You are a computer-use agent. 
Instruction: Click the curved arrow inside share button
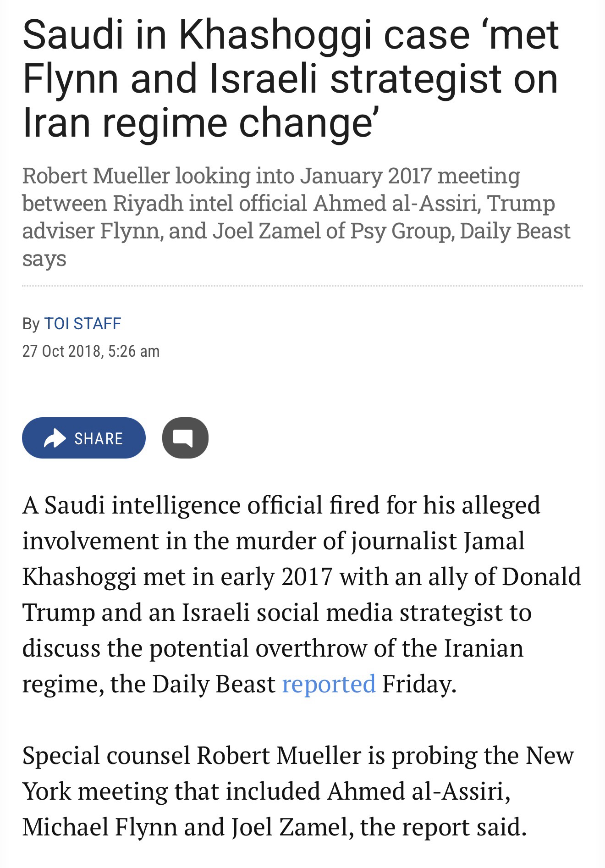pyautogui.click(x=55, y=438)
